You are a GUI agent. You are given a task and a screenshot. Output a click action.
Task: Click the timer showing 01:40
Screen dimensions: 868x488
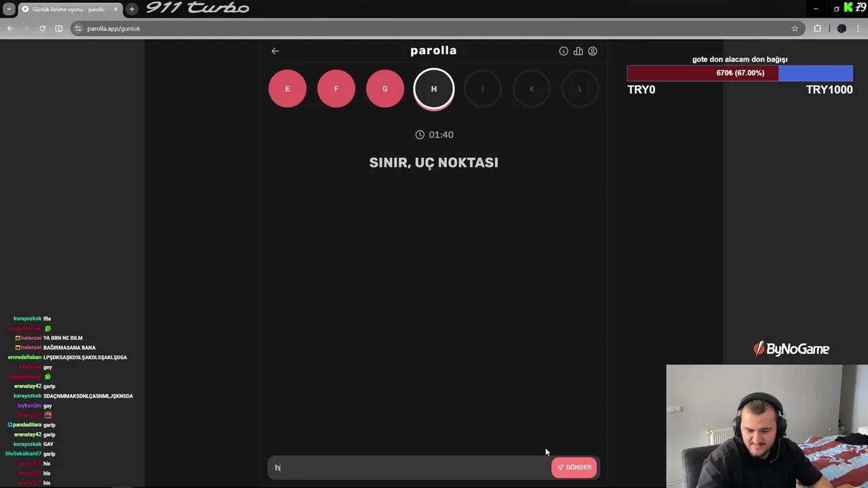pos(434,135)
